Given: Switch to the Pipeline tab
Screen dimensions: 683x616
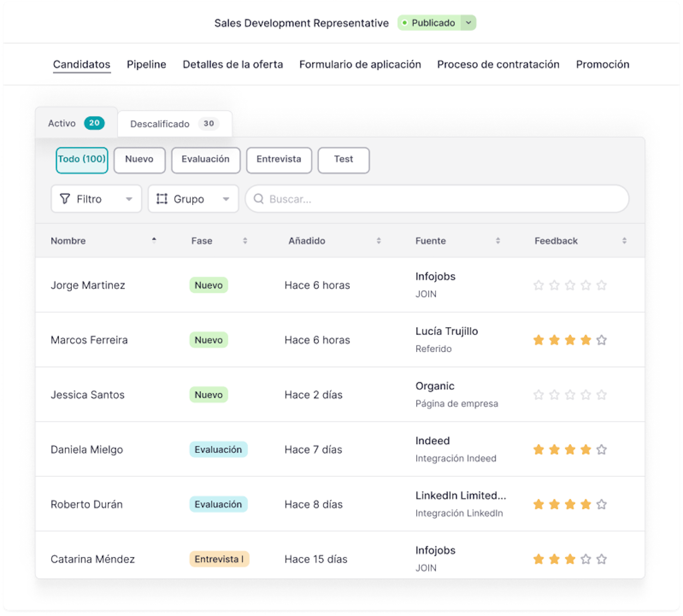Looking at the screenshot, I should [146, 64].
